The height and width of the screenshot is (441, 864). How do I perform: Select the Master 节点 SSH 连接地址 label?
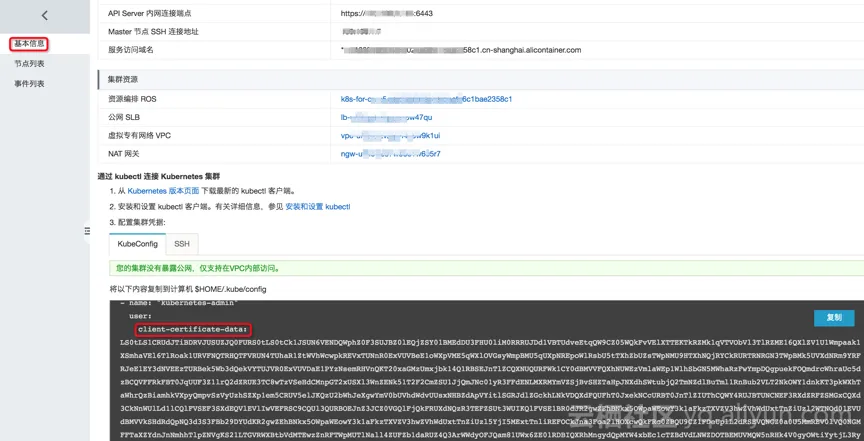point(153,31)
